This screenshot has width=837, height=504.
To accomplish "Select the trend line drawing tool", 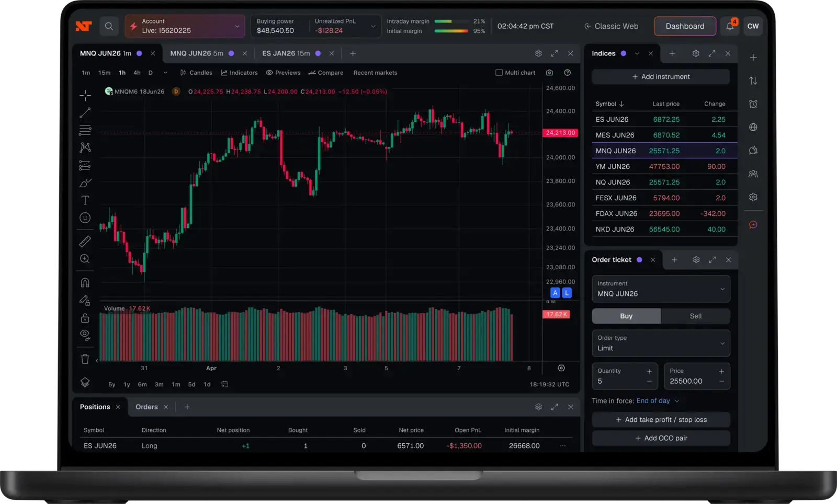I will pos(85,113).
